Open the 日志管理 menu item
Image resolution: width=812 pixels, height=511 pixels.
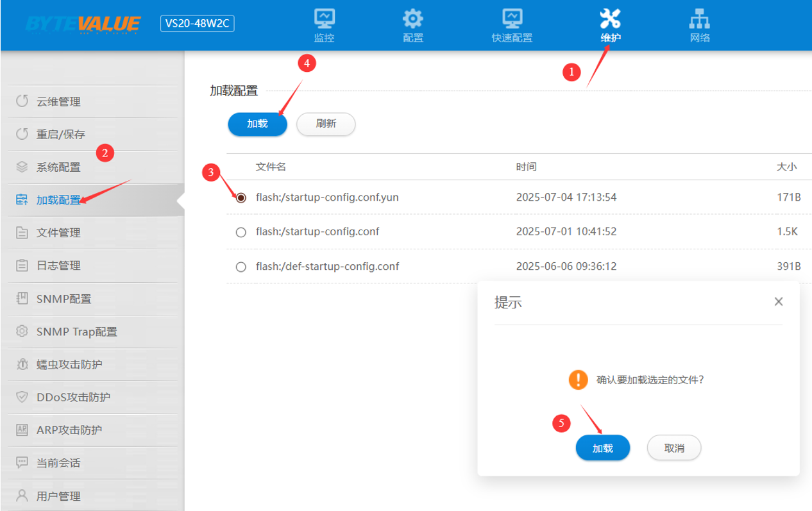pyautogui.click(x=58, y=265)
